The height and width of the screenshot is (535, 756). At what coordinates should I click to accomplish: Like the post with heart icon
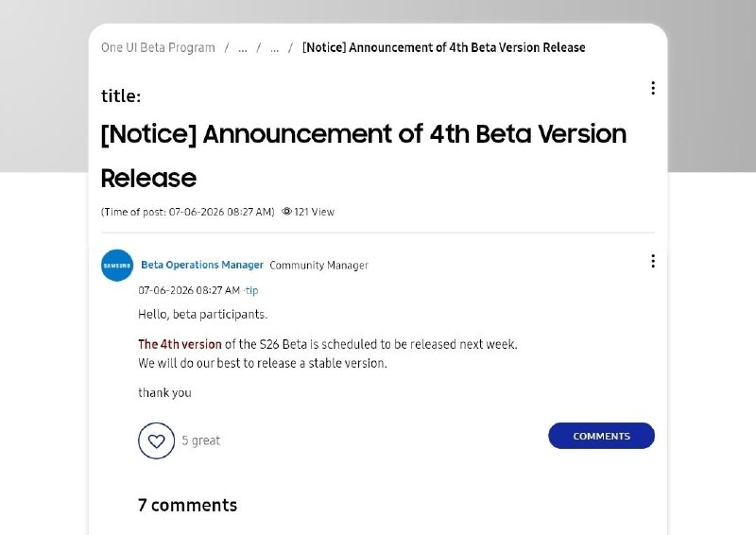(x=156, y=440)
